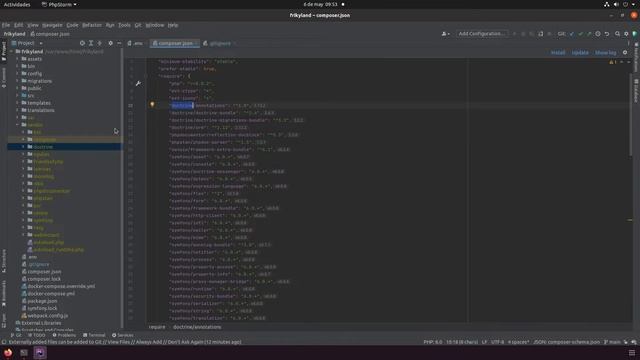Click the warnings indicator in the editor corner
Viewport: 640px width, 360px height.
coord(613,62)
